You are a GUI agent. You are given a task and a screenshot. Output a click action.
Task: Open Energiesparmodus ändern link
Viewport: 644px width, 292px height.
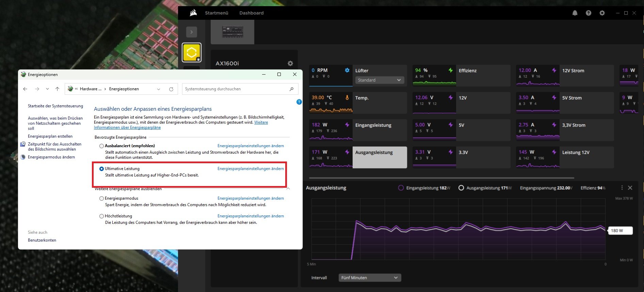coord(51,157)
